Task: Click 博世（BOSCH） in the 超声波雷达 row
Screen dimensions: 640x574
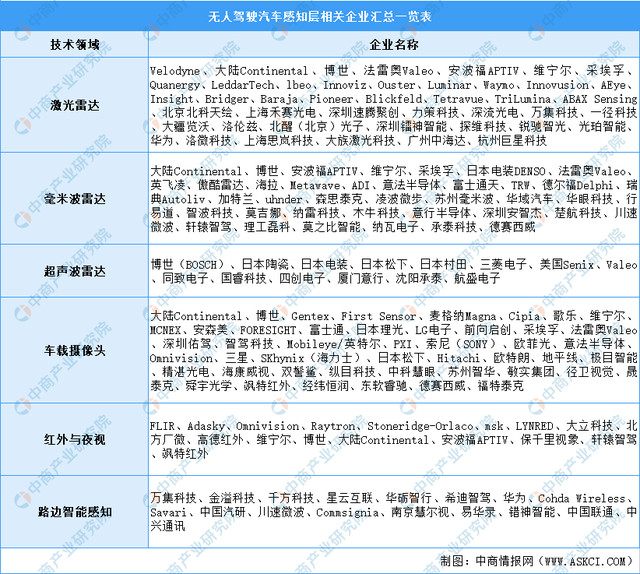Action: tap(189, 265)
